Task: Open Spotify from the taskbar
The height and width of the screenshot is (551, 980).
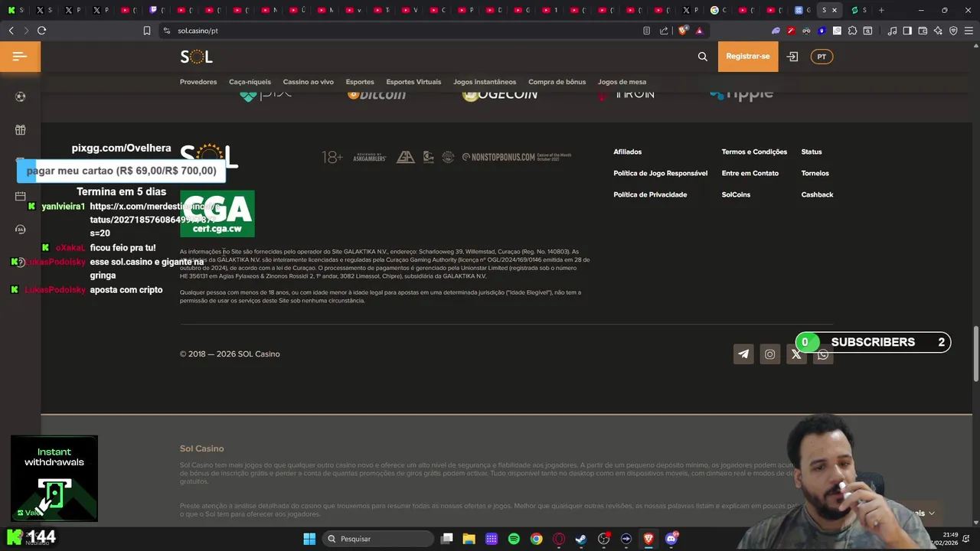Action: [514, 539]
